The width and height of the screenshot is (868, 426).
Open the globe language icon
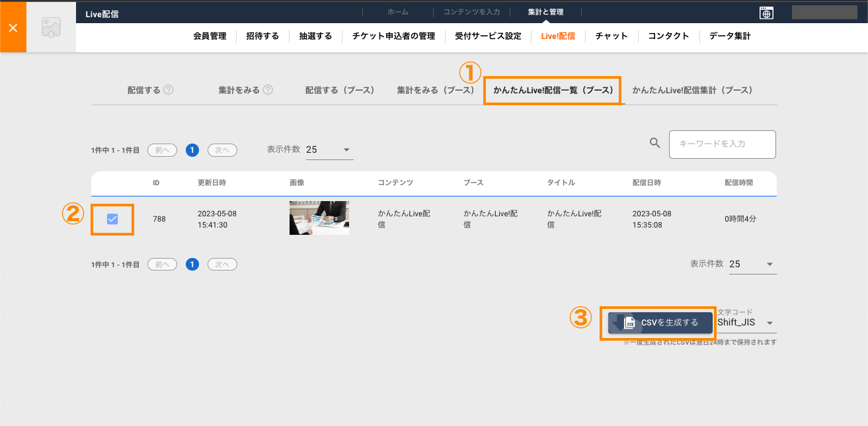point(766,13)
